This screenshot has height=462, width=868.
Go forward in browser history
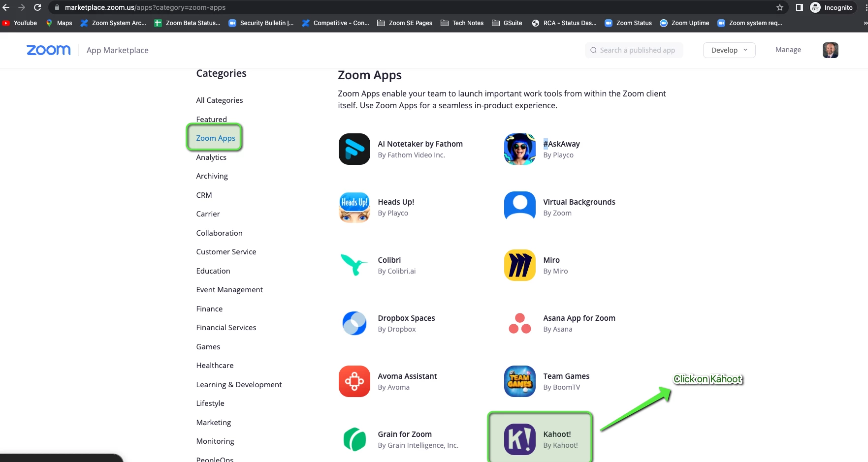click(22, 7)
